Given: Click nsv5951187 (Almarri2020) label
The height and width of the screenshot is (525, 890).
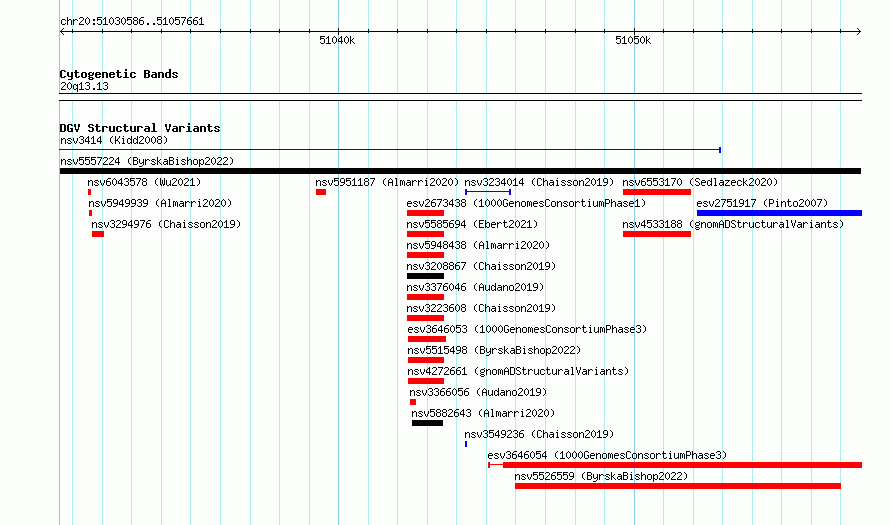Looking at the screenshot, I should 387,182.
